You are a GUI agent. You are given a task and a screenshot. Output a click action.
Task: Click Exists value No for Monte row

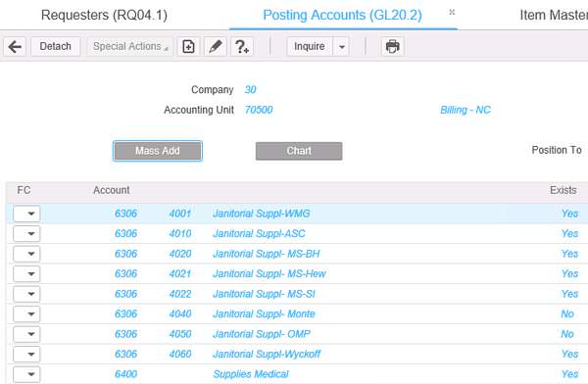point(567,313)
